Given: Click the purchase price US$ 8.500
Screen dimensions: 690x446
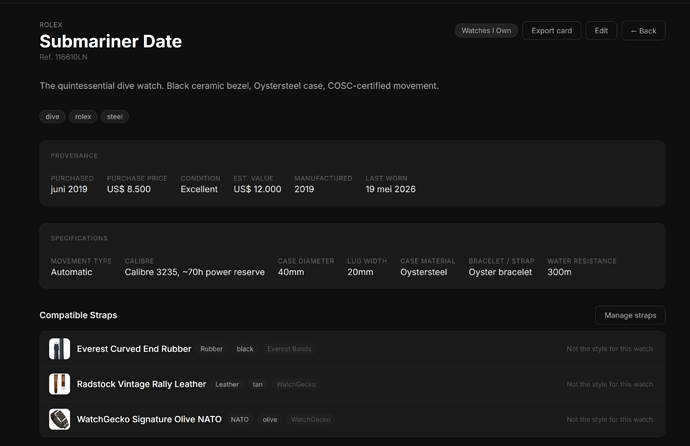Looking at the screenshot, I should pos(129,189).
